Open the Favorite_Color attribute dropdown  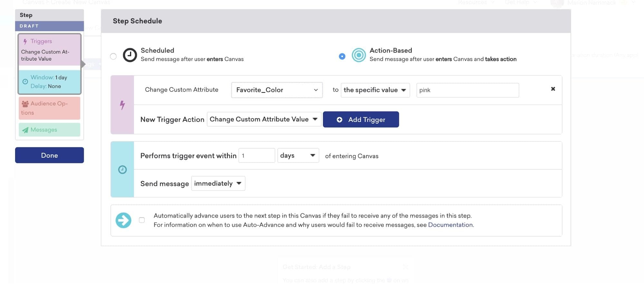pos(277,90)
